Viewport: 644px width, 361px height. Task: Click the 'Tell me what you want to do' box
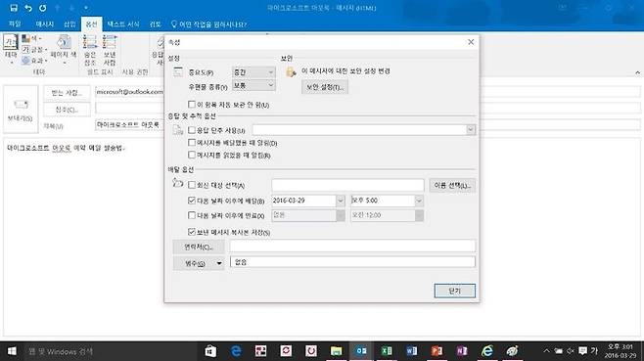(x=208, y=24)
